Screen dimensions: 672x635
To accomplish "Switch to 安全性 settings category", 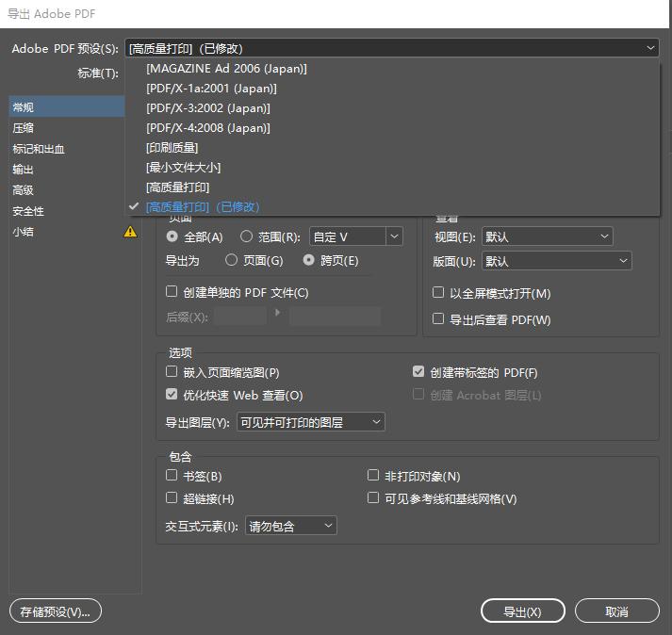I will tap(67, 211).
